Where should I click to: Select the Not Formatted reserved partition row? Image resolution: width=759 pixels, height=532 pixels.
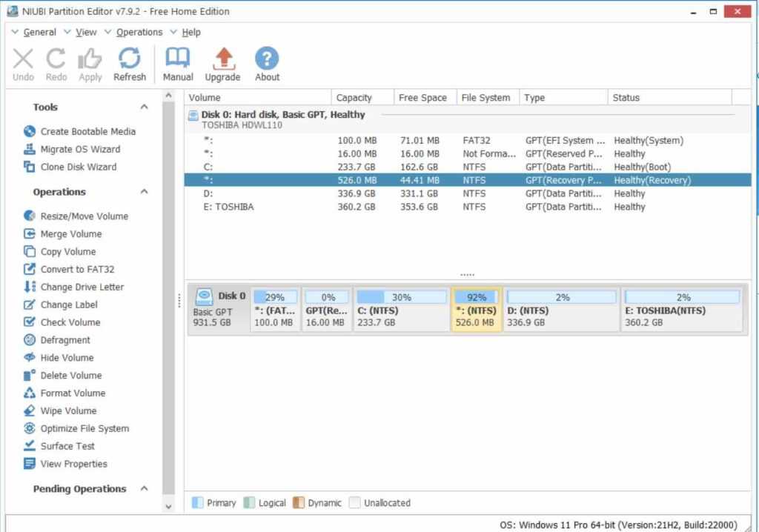(468, 154)
